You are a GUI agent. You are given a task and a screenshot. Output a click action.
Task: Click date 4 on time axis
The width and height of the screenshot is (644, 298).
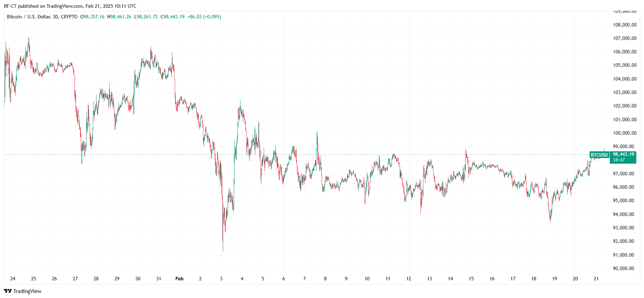[x=242, y=279]
